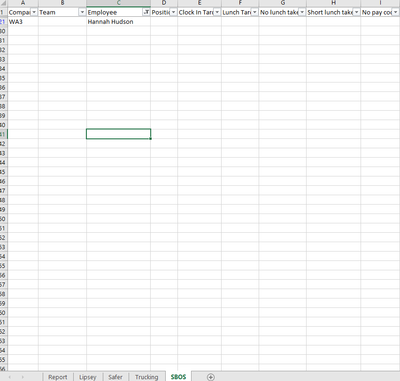Select column B header
The height and width of the screenshot is (381, 400).
[x=62, y=3]
